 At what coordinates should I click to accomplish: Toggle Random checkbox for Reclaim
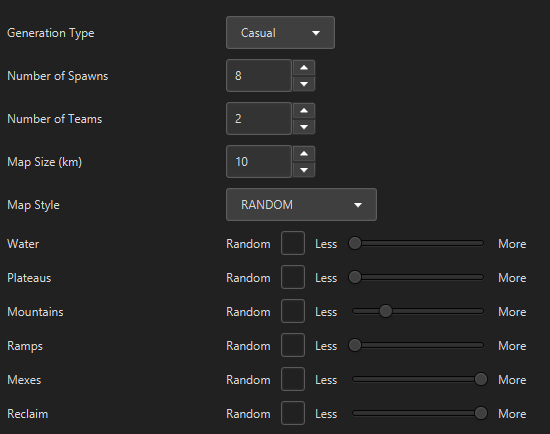(x=293, y=413)
